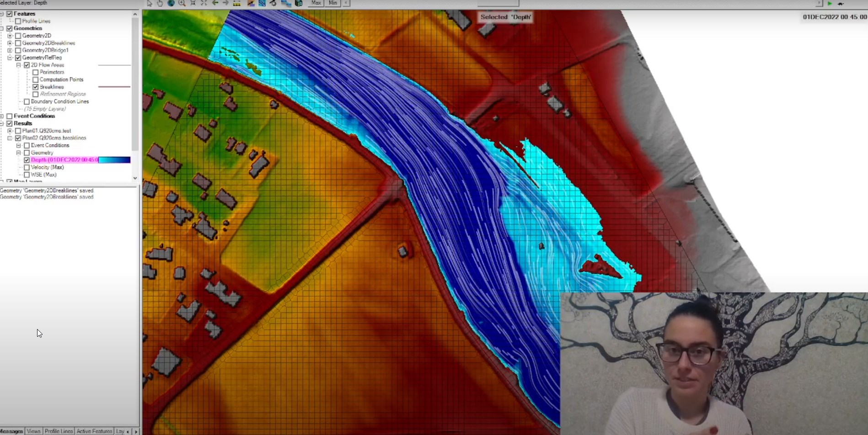Click the zoom to next extent arrow
Image resolution: width=868 pixels, height=435 pixels.
225,3
